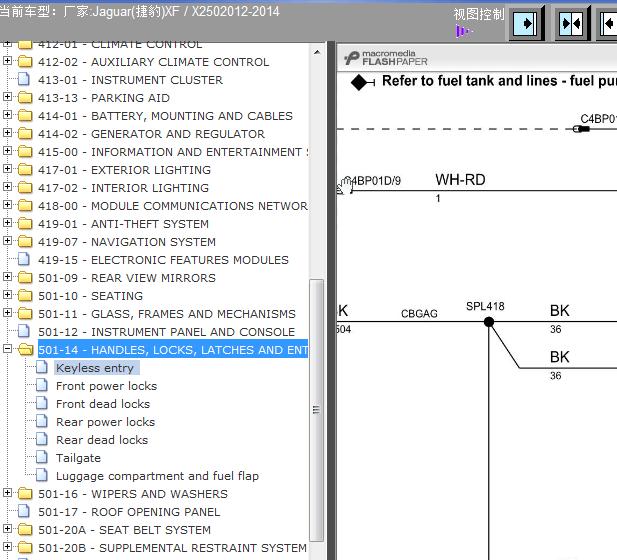Click folder icon of 417-02 Interior Lighting

[26, 187]
